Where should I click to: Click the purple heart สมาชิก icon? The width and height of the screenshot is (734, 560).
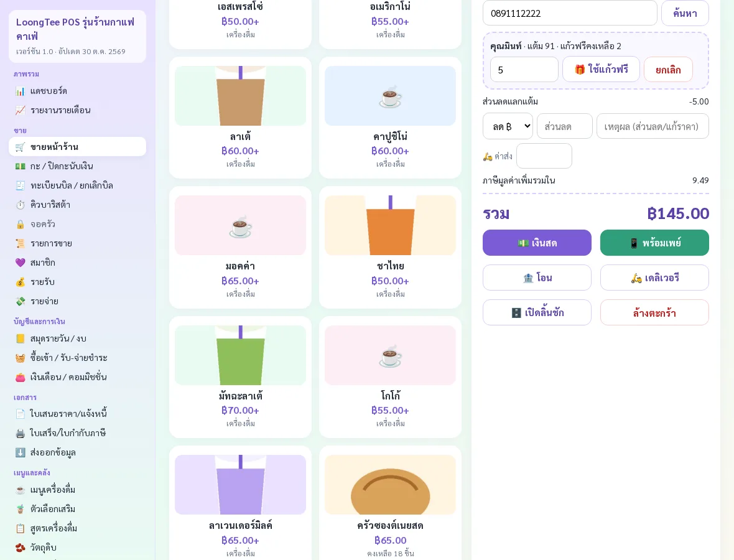(x=20, y=263)
